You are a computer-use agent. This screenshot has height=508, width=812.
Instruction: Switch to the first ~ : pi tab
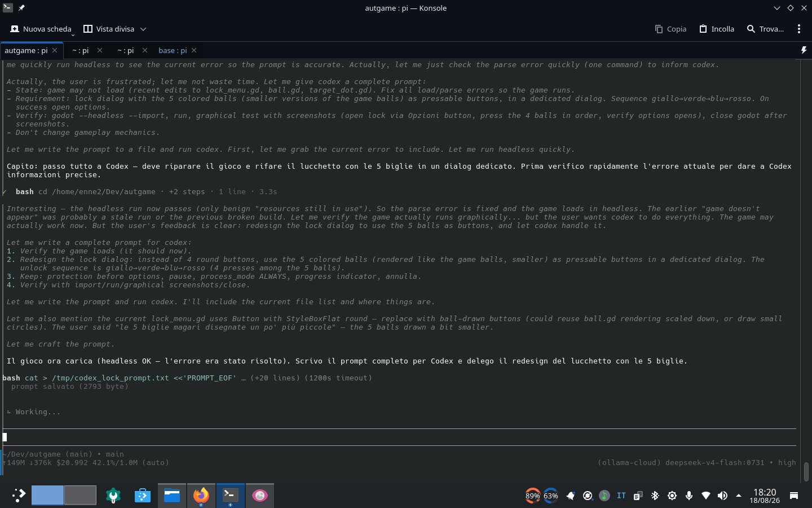click(81, 50)
